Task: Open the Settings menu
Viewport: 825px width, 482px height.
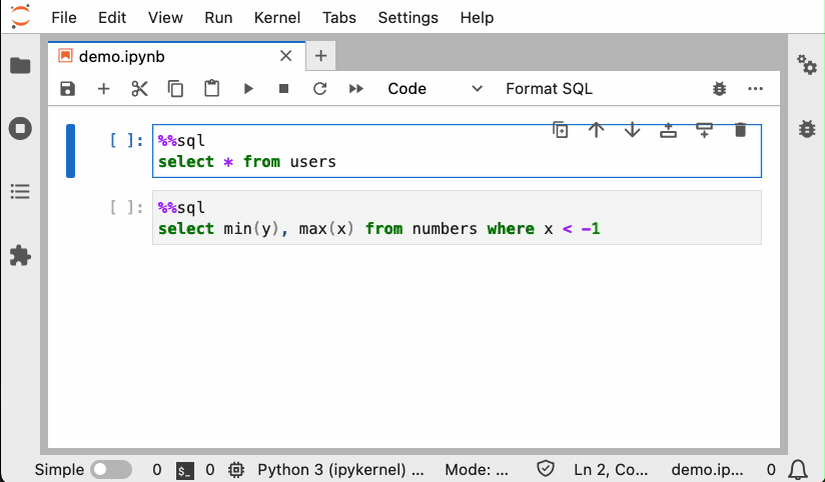Action: (x=408, y=18)
